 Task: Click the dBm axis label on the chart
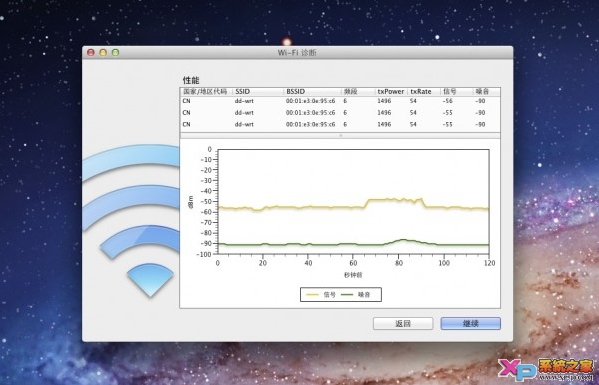(x=191, y=202)
